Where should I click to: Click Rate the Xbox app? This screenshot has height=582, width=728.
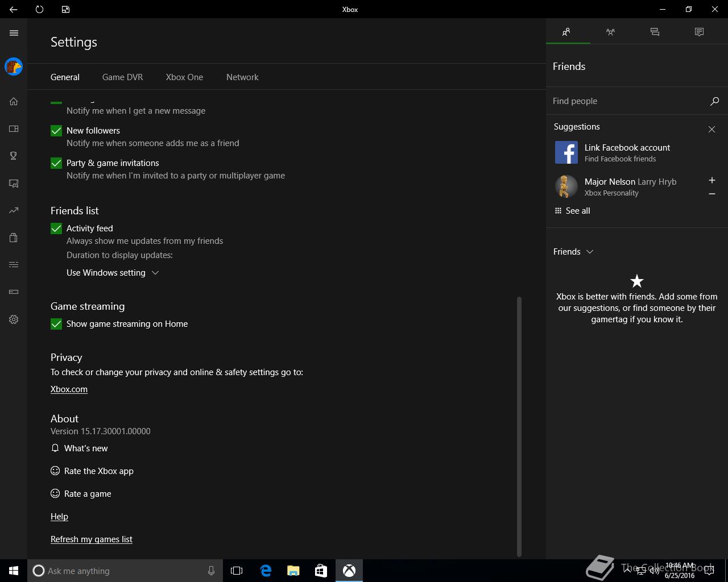[92, 471]
